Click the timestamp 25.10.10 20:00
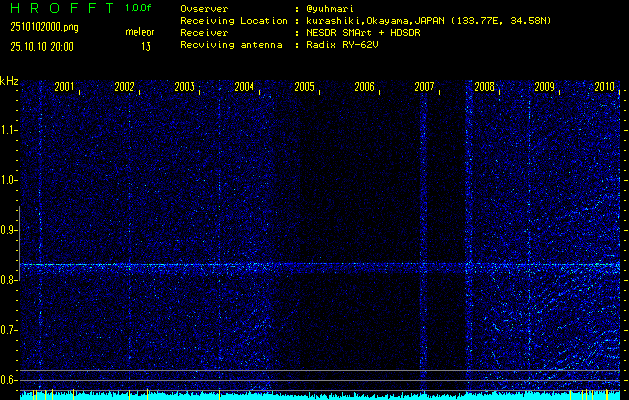Screen dimensions: 629x400 coord(42,47)
